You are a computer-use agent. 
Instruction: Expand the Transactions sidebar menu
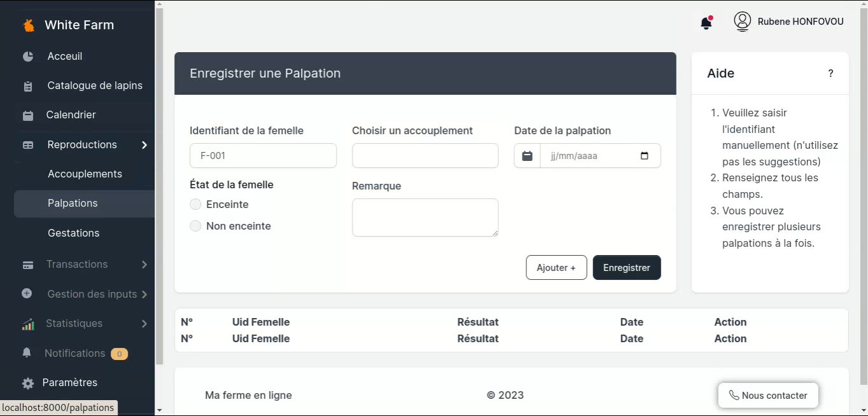(144, 265)
